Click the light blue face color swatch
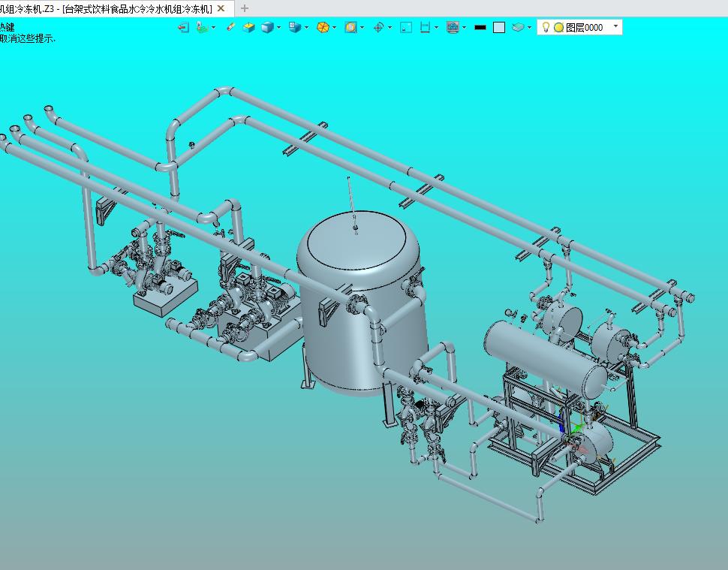This screenshot has width=728, height=570. tap(499, 27)
